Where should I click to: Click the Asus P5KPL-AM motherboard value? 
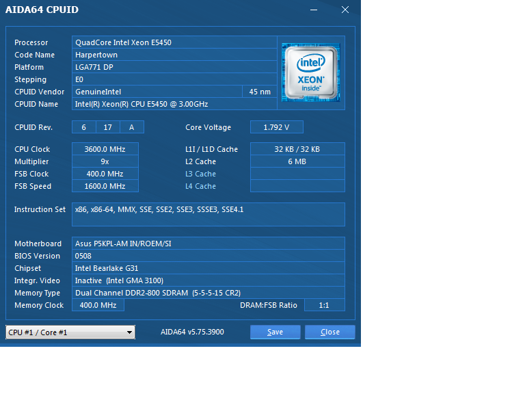pyautogui.click(x=208, y=244)
